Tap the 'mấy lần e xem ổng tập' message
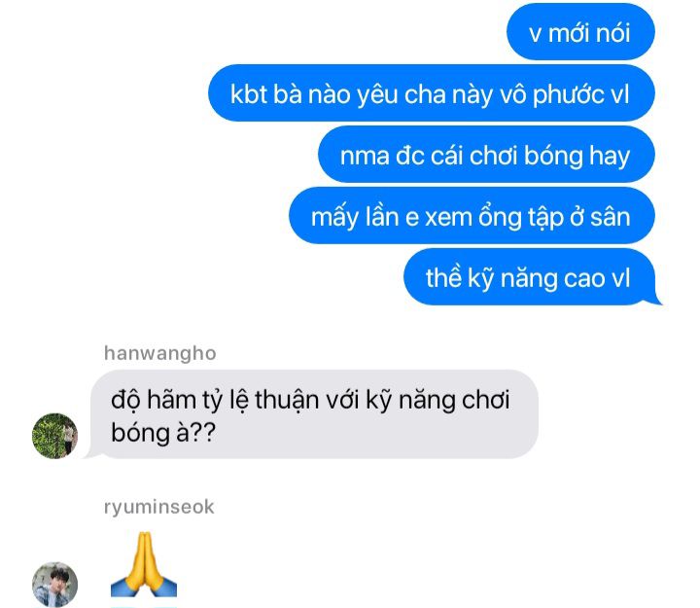 tap(472, 216)
